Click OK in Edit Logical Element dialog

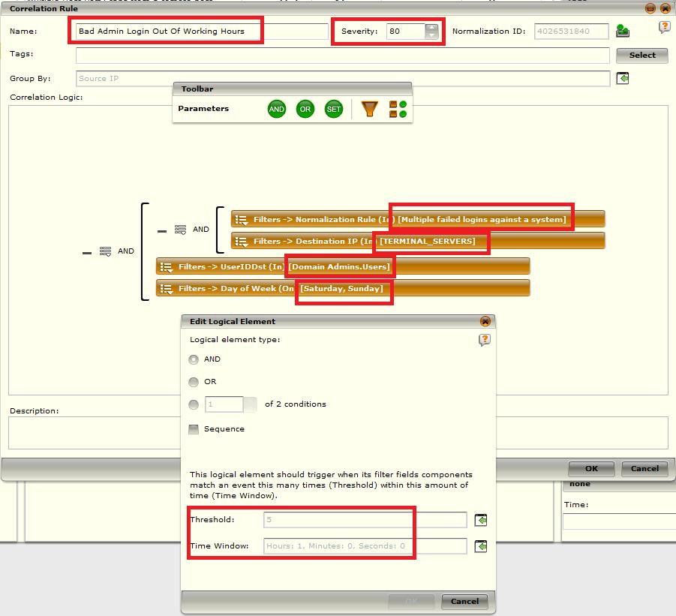(x=411, y=601)
